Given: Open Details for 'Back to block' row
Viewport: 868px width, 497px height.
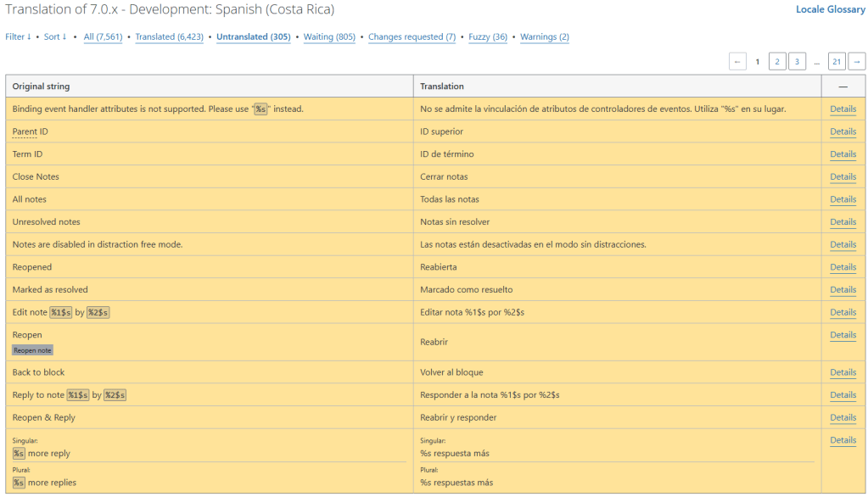Looking at the screenshot, I should (x=843, y=372).
